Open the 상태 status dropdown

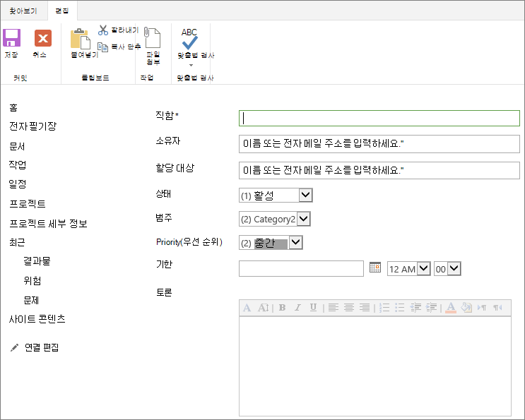click(305, 195)
